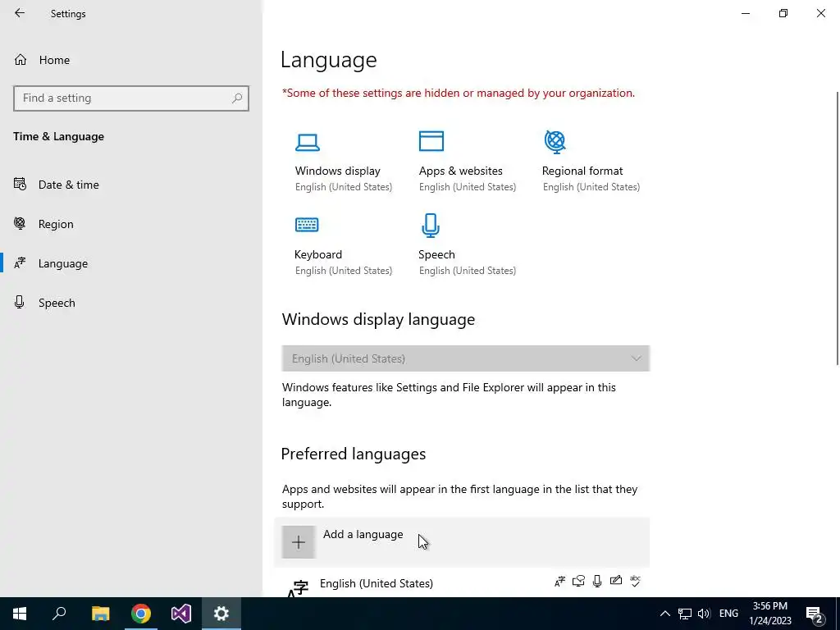This screenshot has width=840, height=630.
Task: Click the settings page vertical scrollbar
Action: click(837, 229)
